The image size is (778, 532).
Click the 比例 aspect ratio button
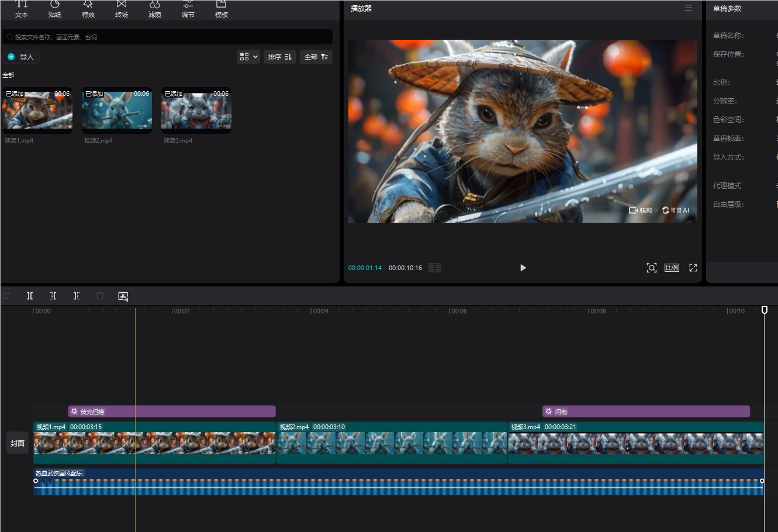point(672,268)
